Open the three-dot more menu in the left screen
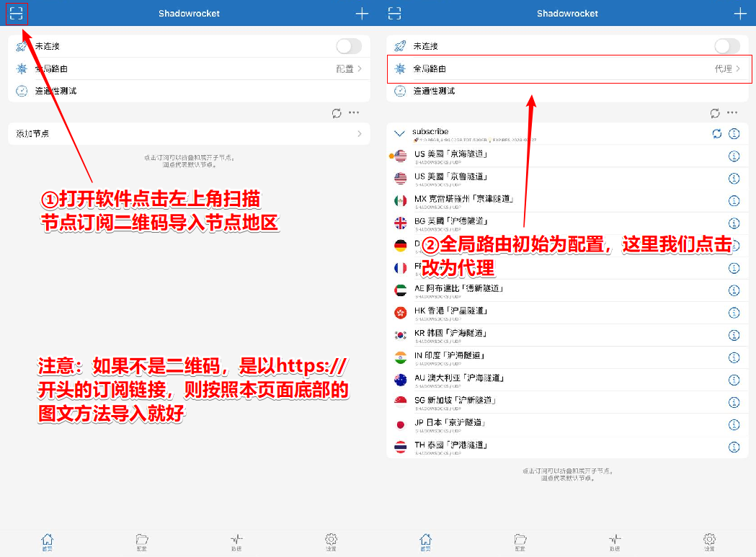756x557 pixels. pos(354,112)
